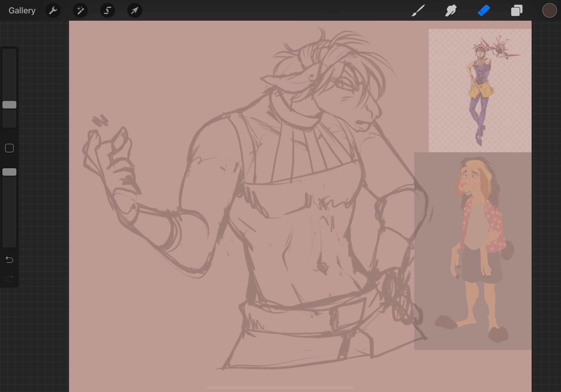Viewport: 561px width, 392px height.
Task: Click the brush opacity slider handle
Action: pos(9,172)
